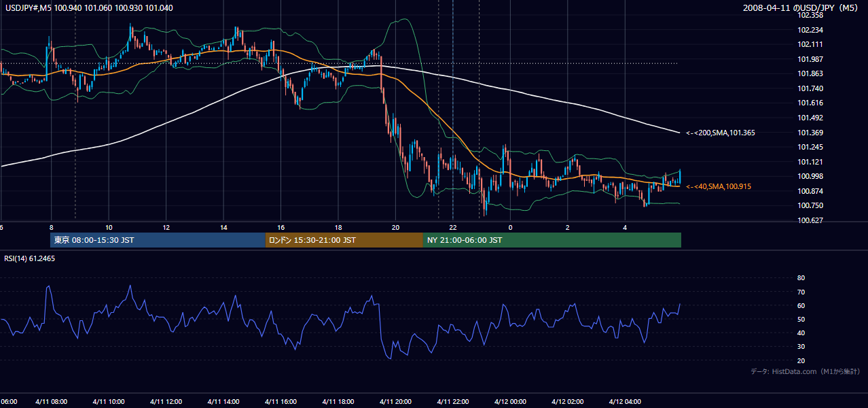The height and width of the screenshot is (408, 868).
Task: Click price axis value 101.245
Action: coord(810,147)
